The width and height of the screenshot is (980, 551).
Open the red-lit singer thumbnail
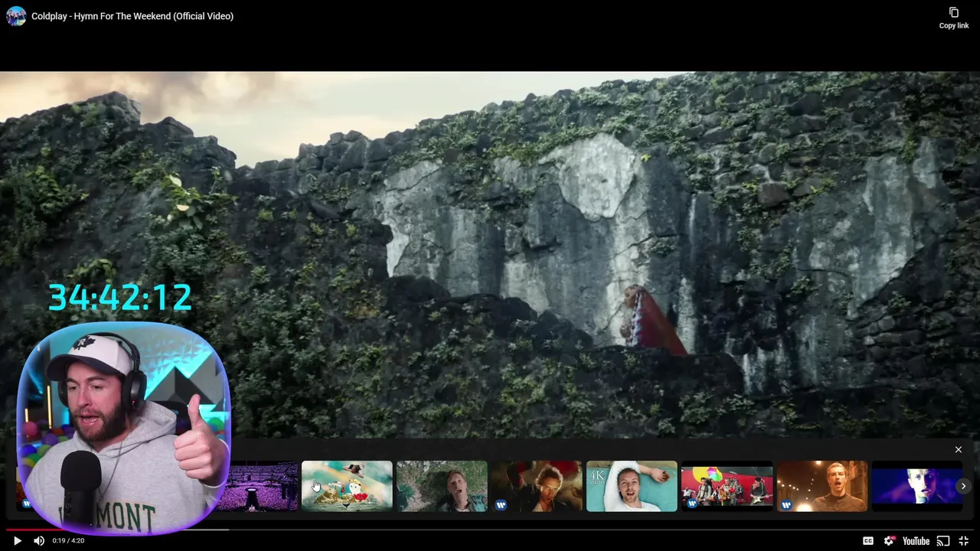537,486
